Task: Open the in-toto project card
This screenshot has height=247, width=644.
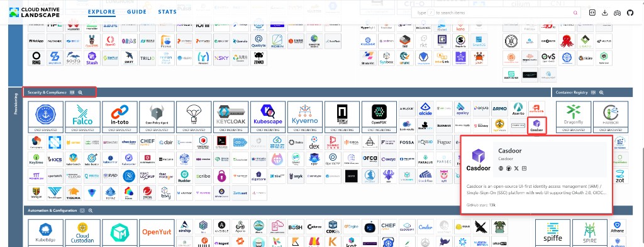Action: (x=119, y=117)
